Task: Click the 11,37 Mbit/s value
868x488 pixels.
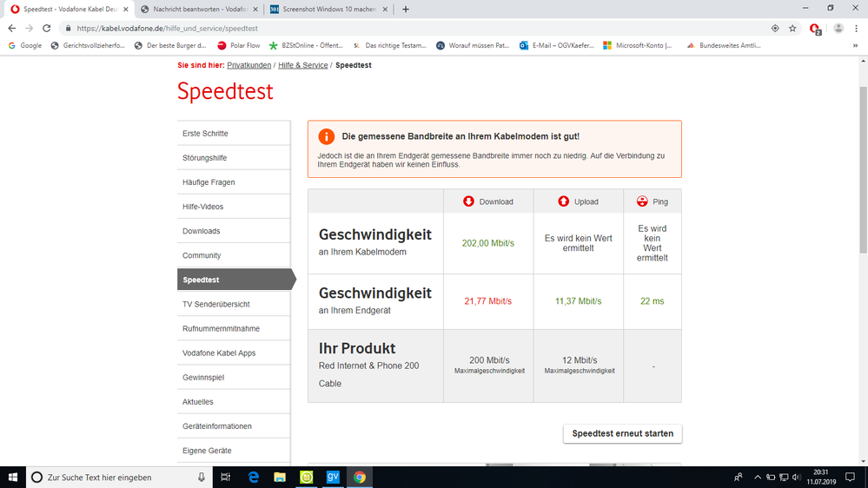Action: click(x=578, y=301)
